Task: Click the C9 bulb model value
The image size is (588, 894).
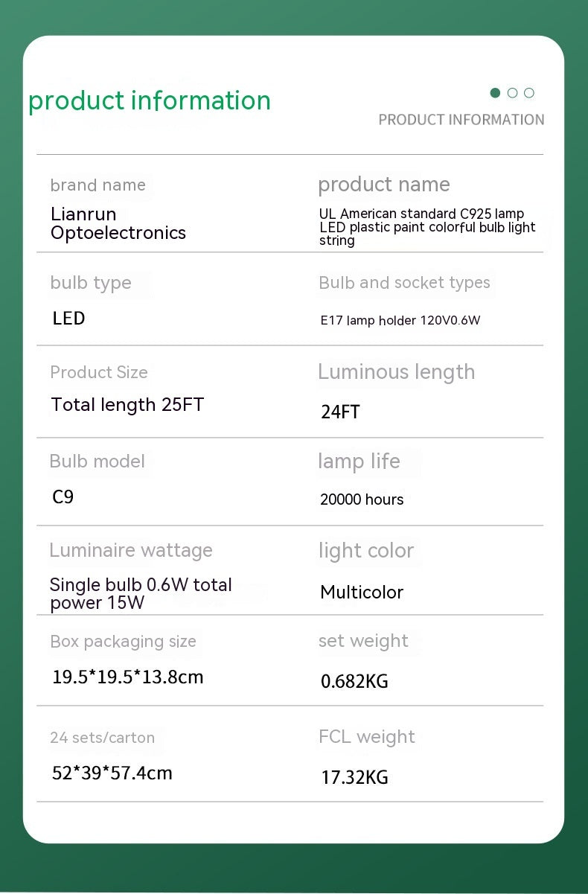Action: (63, 497)
